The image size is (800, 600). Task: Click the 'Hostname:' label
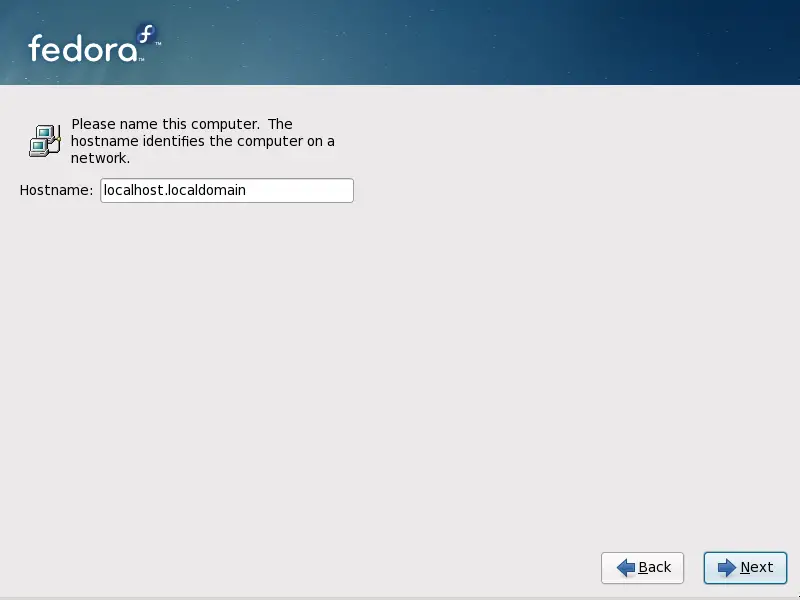tap(56, 190)
